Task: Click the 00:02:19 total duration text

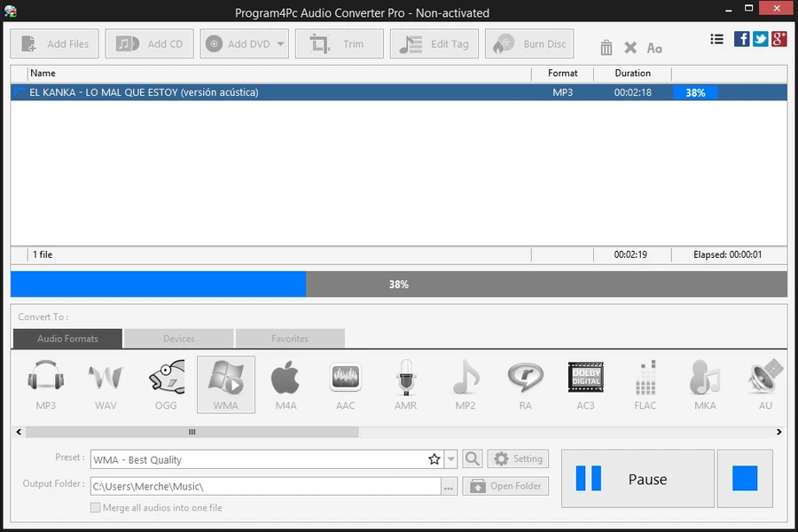Action: coord(630,254)
